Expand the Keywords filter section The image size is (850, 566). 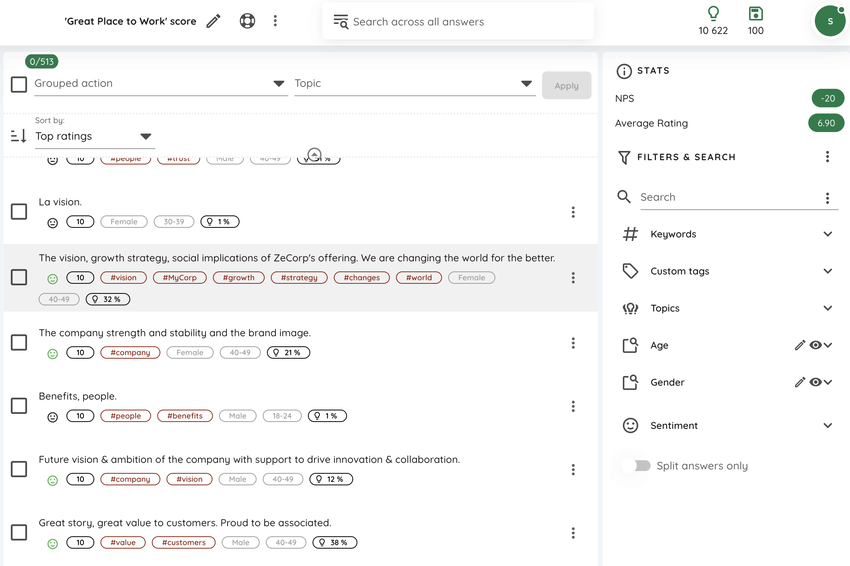pos(727,234)
